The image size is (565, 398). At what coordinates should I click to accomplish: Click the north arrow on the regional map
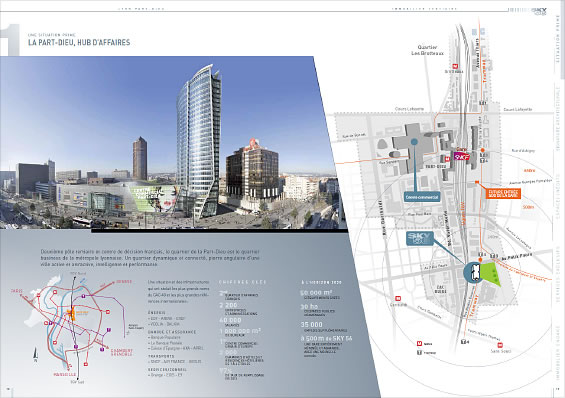(35, 355)
